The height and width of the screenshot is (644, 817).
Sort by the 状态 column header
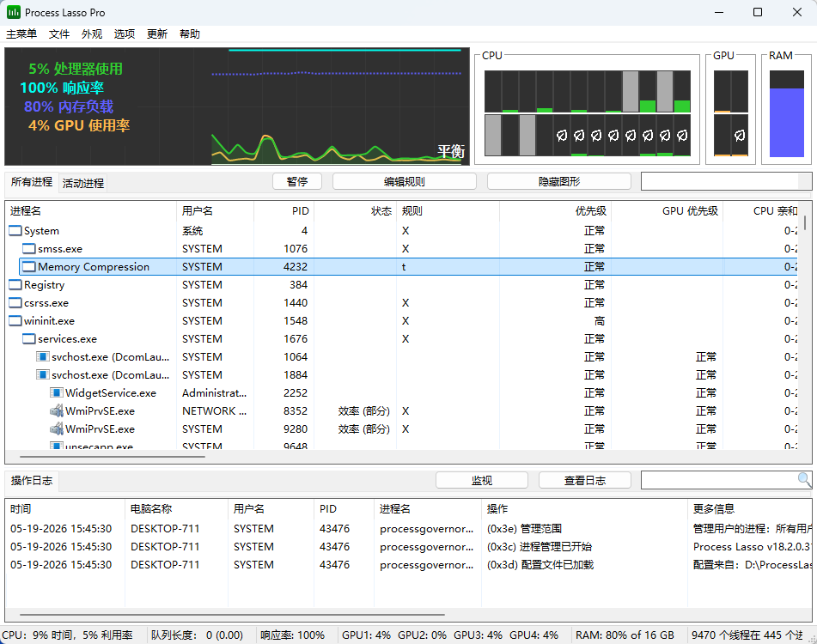pos(356,211)
